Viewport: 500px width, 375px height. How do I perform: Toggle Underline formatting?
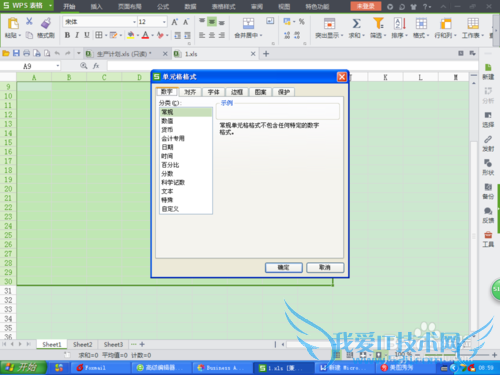click(x=87, y=35)
